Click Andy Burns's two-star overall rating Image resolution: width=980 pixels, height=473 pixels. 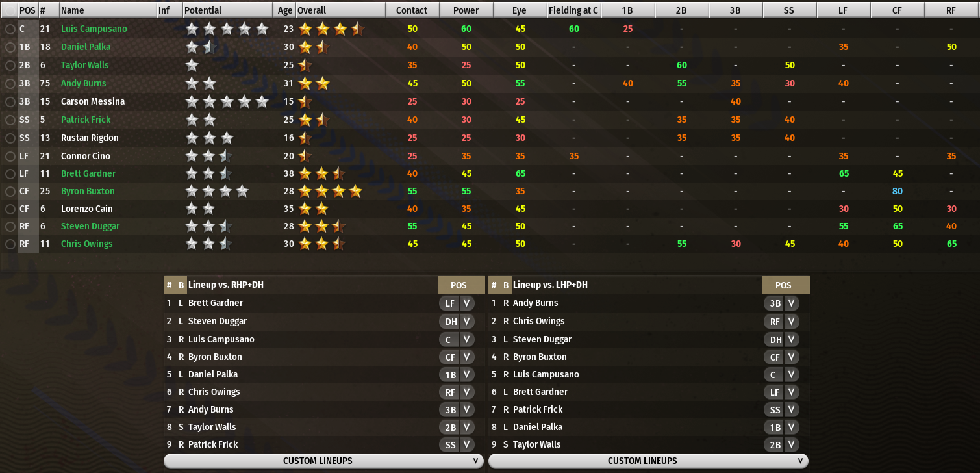[x=314, y=83]
